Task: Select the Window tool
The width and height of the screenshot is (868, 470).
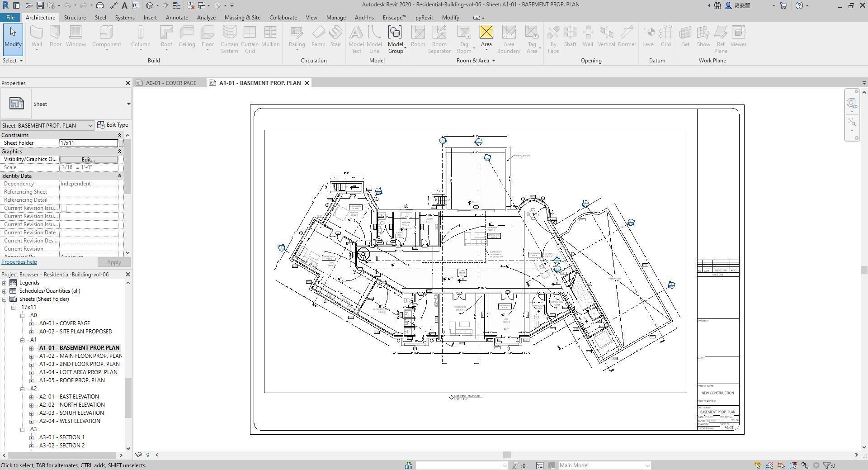Action: coord(75,37)
